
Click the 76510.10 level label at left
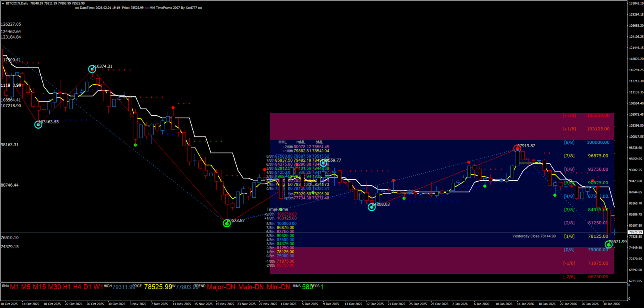(x=10, y=238)
